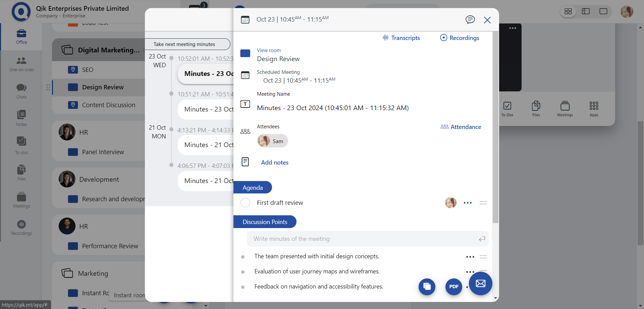Screen dimensions: 644x309
Task: Select the Sam attendee chip
Action: pos(272,141)
